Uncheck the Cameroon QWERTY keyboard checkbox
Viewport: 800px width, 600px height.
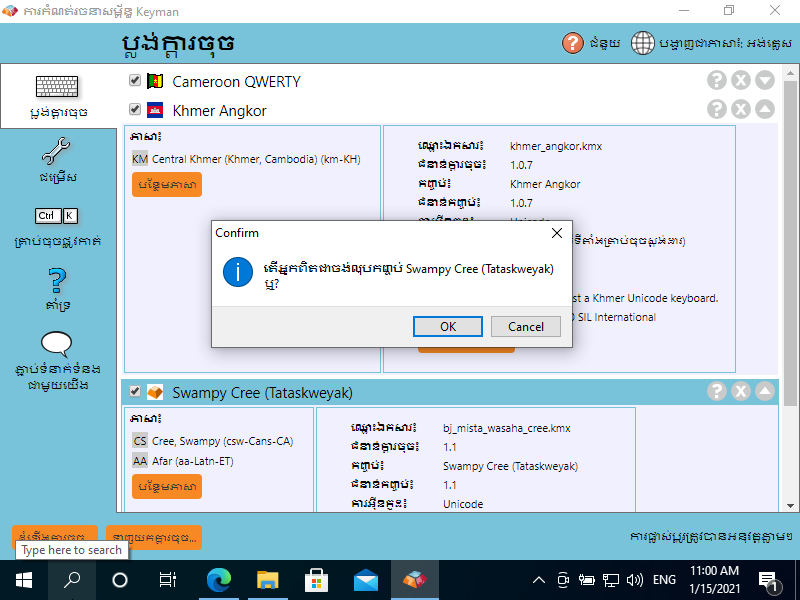135,80
